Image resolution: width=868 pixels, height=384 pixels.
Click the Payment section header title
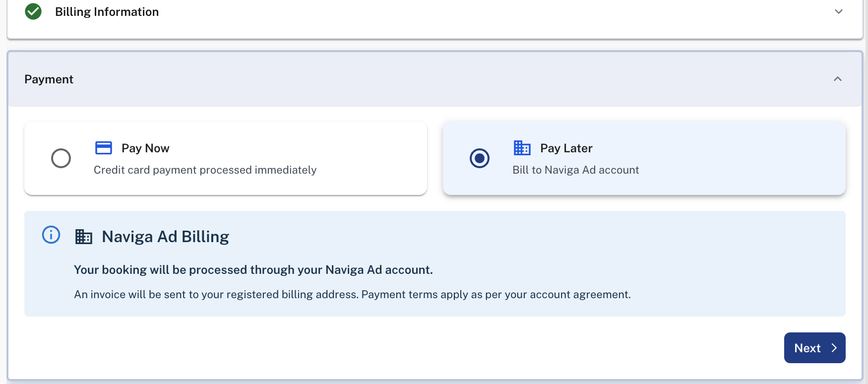click(49, 79)
